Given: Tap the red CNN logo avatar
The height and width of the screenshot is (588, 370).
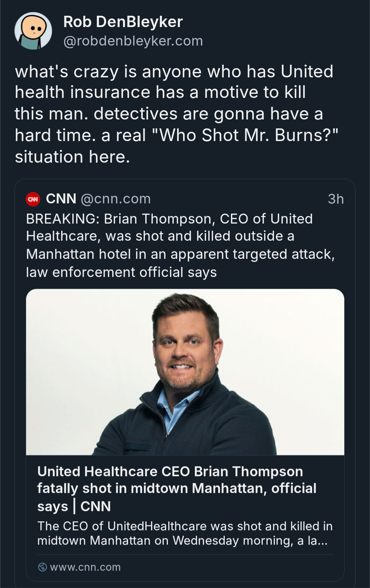Looking at the screenshot, I should (x=33, y=199).
